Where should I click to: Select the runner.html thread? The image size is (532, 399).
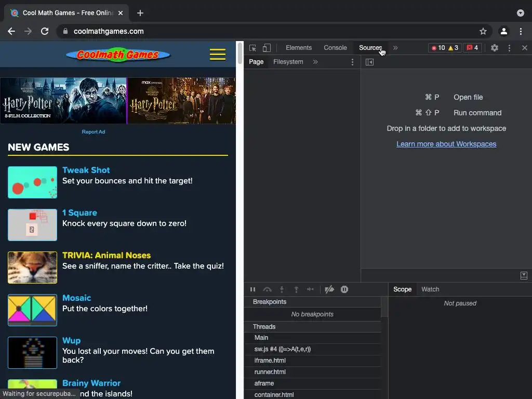312,372
